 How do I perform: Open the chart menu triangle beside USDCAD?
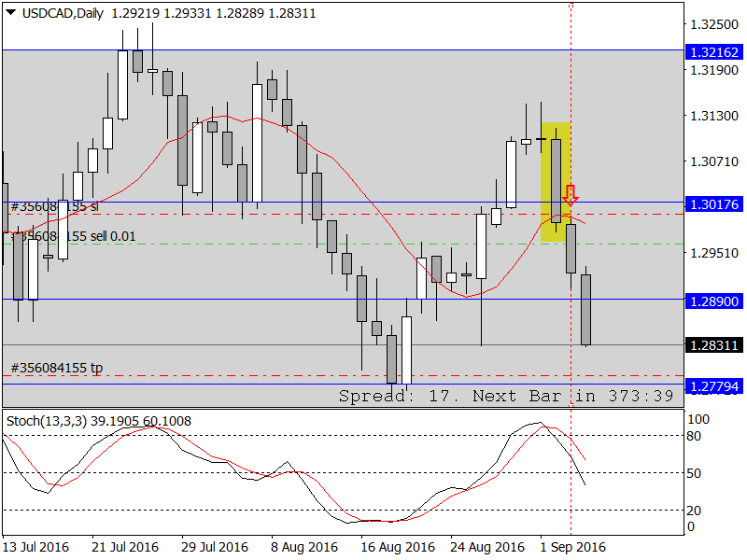(11, 12)
